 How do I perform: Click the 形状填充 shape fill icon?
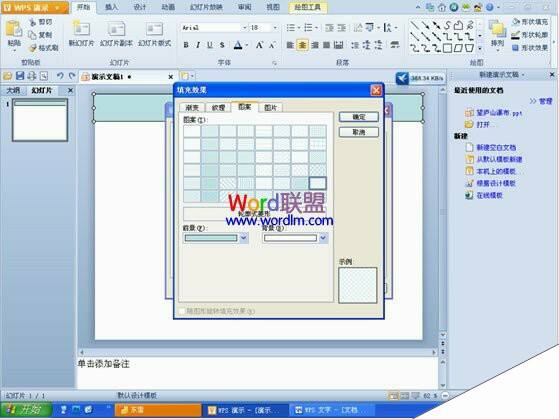[x=516, y=22]
